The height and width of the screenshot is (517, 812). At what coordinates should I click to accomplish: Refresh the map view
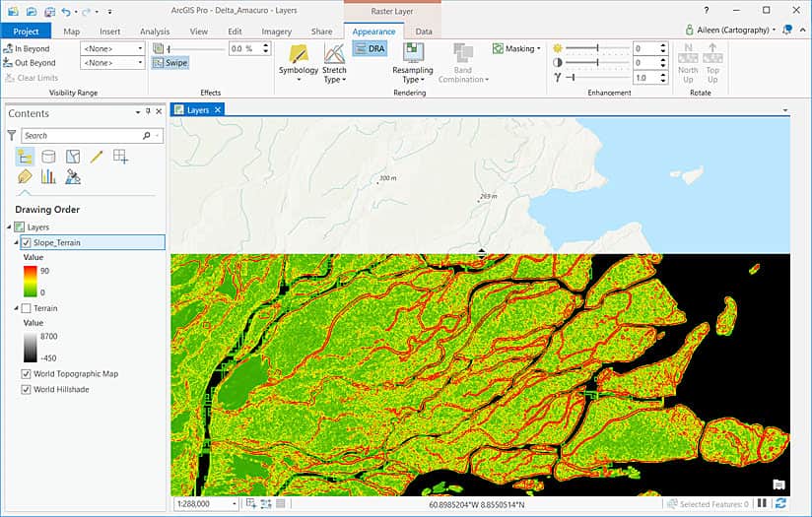click(x=780, y=503)
